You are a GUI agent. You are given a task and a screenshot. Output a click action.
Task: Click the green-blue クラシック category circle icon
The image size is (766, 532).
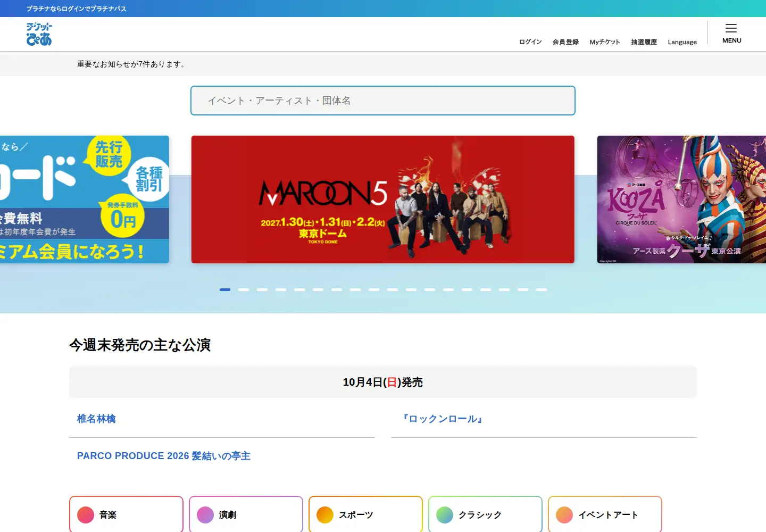pos(445,515)
